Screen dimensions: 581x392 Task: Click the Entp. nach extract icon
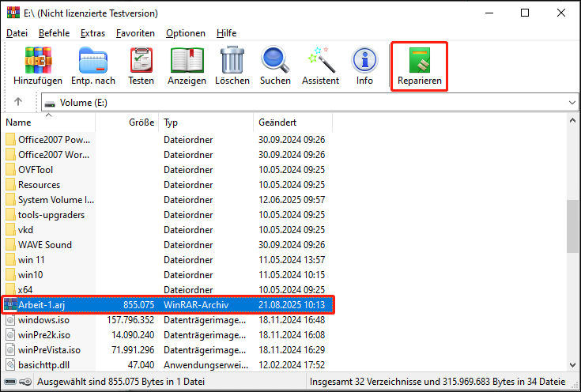tap(93, 60)
